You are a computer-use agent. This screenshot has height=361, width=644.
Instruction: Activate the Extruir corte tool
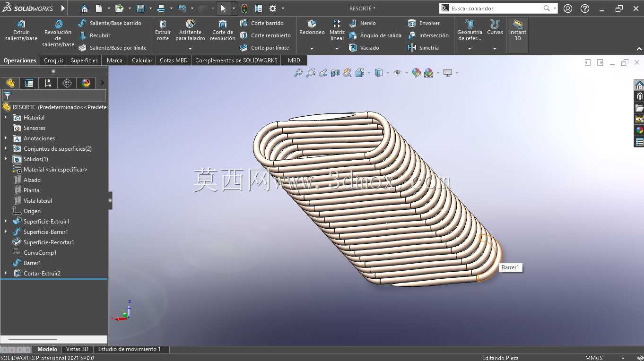point(163,31)
